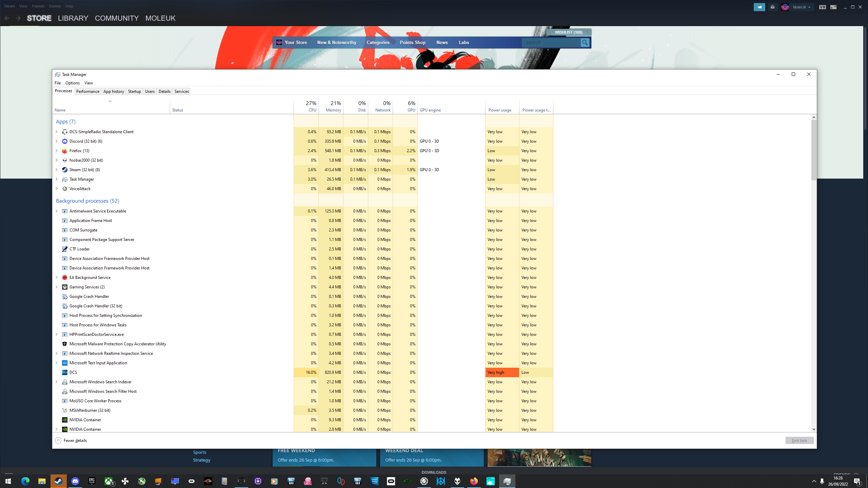
Task: Click the End task button
Action: coord(799,441)
